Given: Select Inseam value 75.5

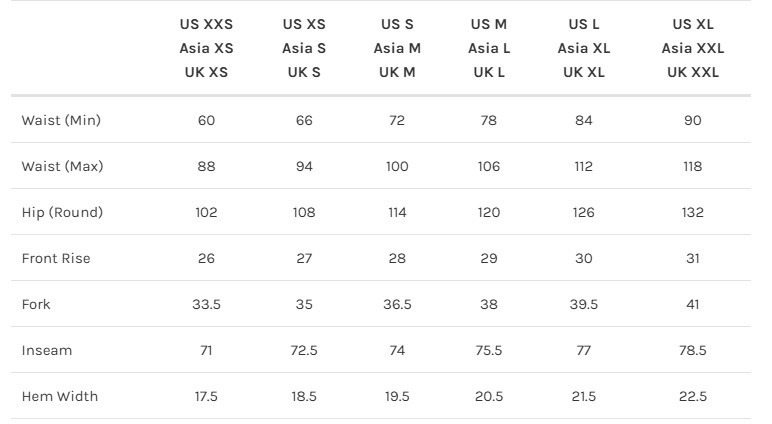Looking at the screenshot, I should [489, 350].
